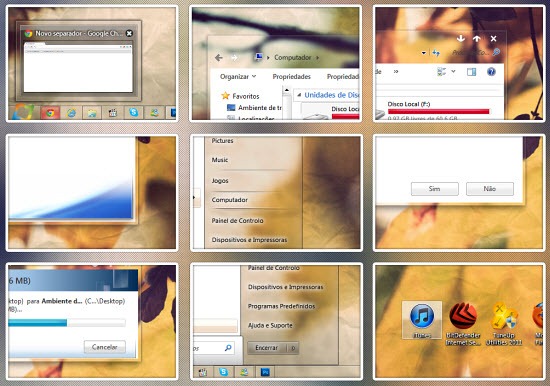
Task: Click the clapperboard taskbar icon beside the folder icon
Action: coord(113,113)
